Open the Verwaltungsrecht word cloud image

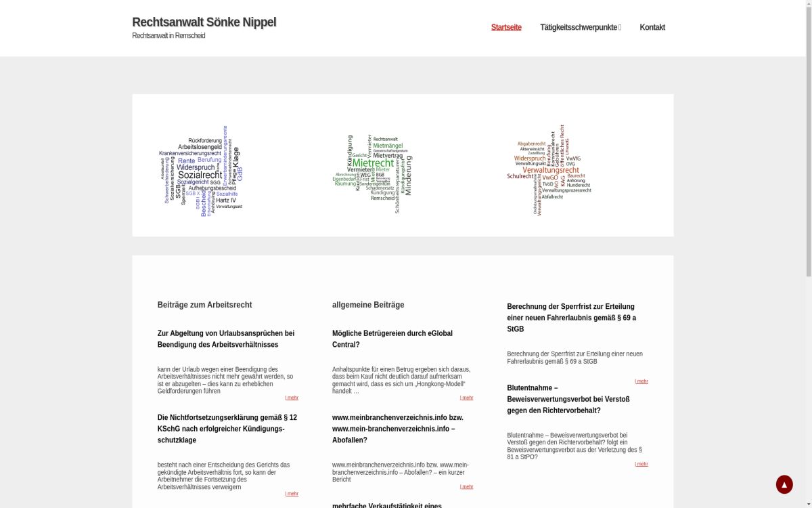[x=549, y=170]
